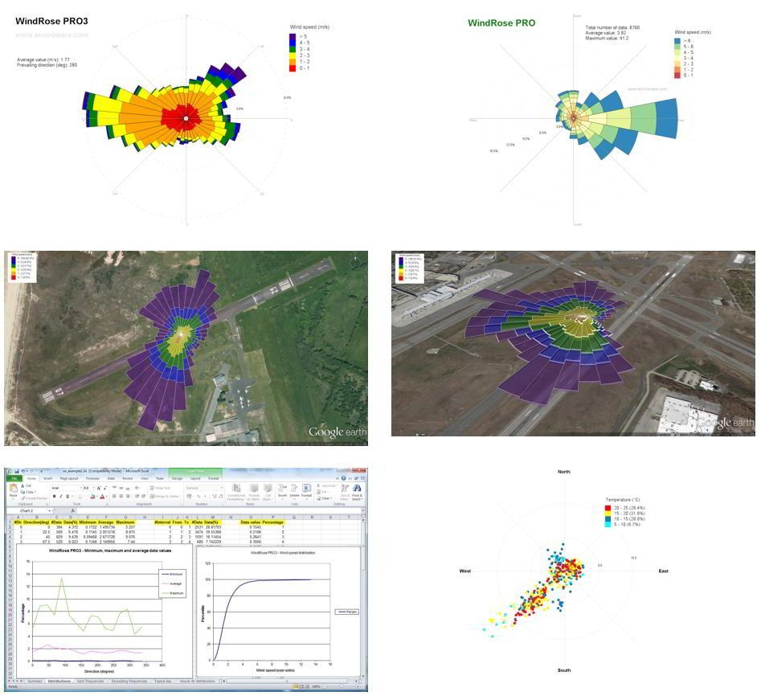
Task: Expand the formula bar chevron at right
Action: click(363, 510)
